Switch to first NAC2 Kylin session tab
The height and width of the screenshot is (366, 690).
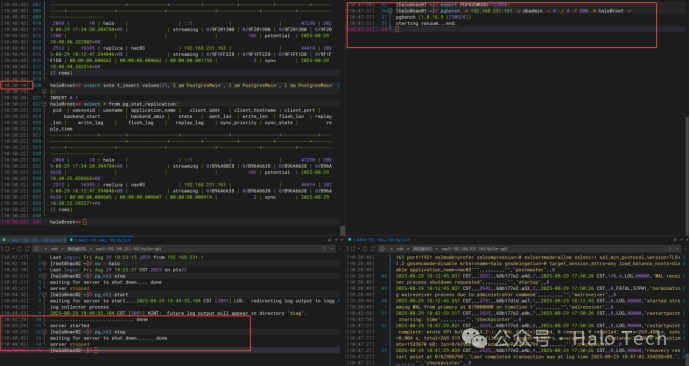click(x=33, y=240)
